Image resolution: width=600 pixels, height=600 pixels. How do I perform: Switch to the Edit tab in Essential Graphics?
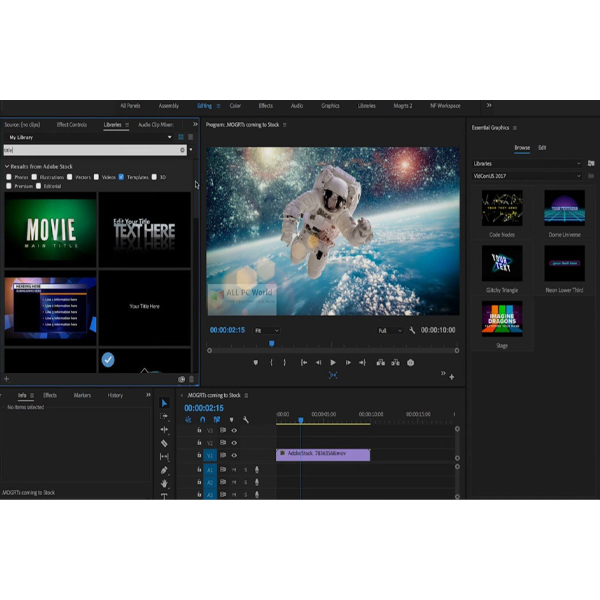click(x=542, y=148)
